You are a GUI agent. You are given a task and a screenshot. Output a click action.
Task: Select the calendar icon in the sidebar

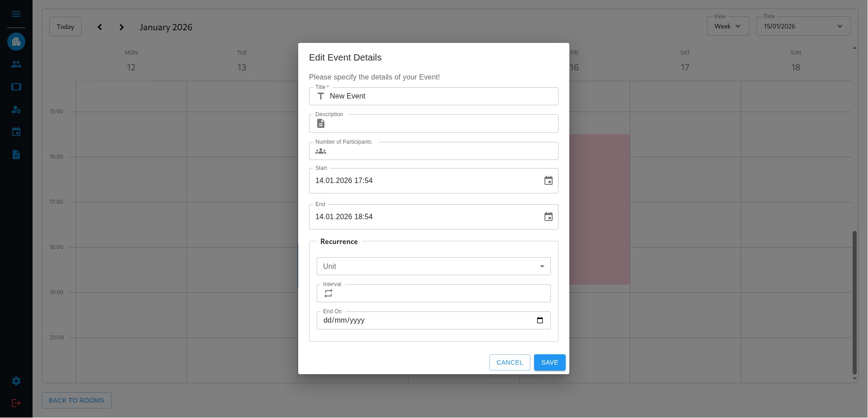[x=16, y=132]
